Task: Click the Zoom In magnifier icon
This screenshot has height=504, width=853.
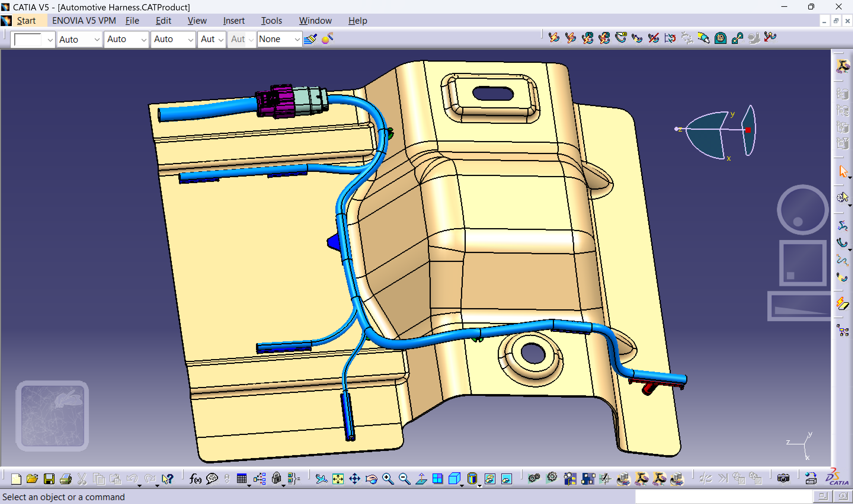Action: [388, 479]
